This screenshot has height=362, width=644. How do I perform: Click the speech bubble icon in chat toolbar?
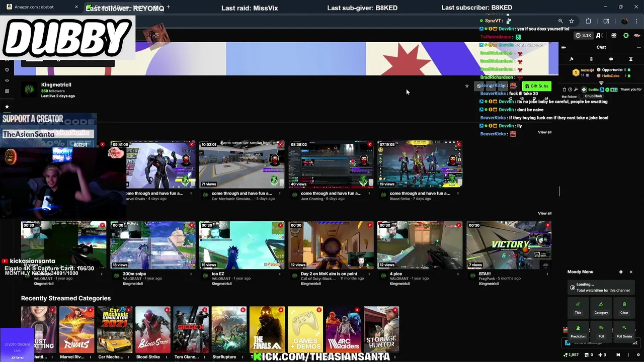pos(611,59)
